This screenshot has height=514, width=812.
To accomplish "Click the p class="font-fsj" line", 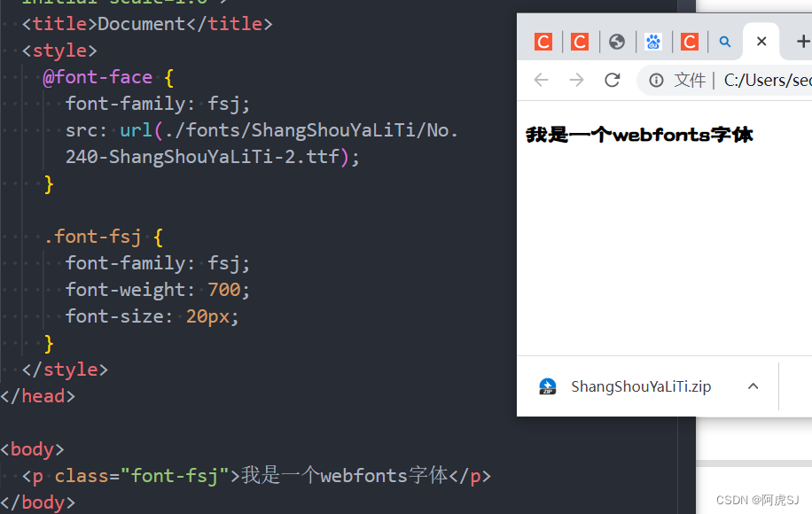I will click(256, 476).
